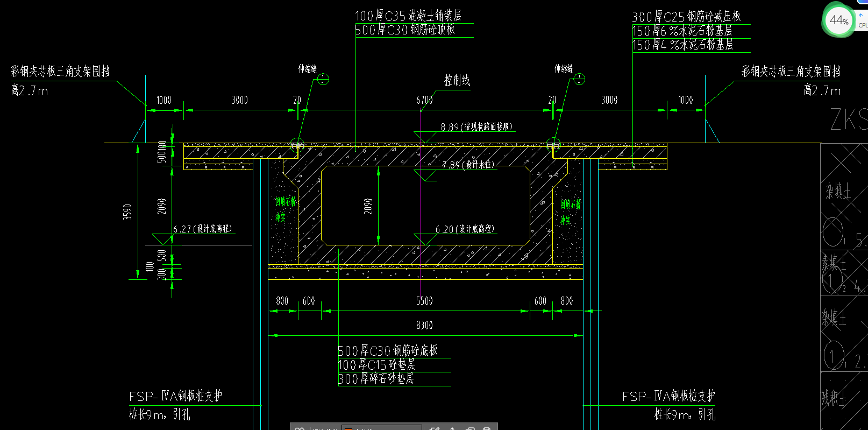The image size is (868, 430).
Task: Click the left green "回填石粉" backfill label
Action: 285,202
